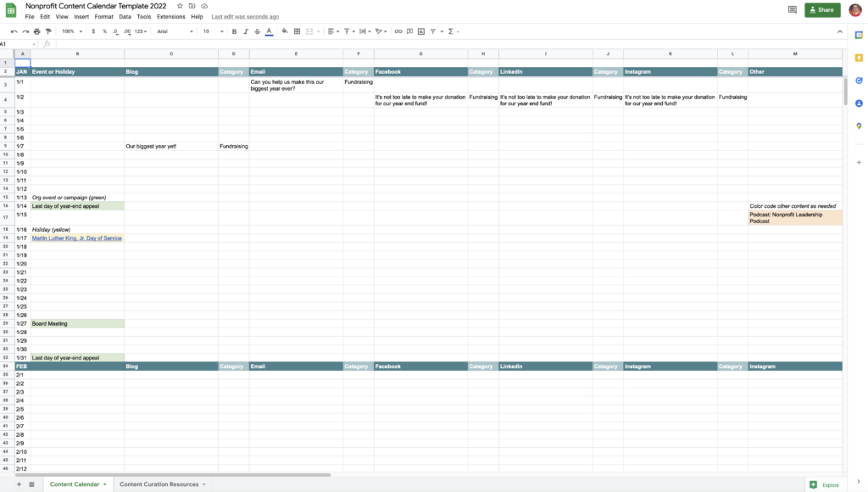
Task: Format as currency
Action: pos(93,31)
